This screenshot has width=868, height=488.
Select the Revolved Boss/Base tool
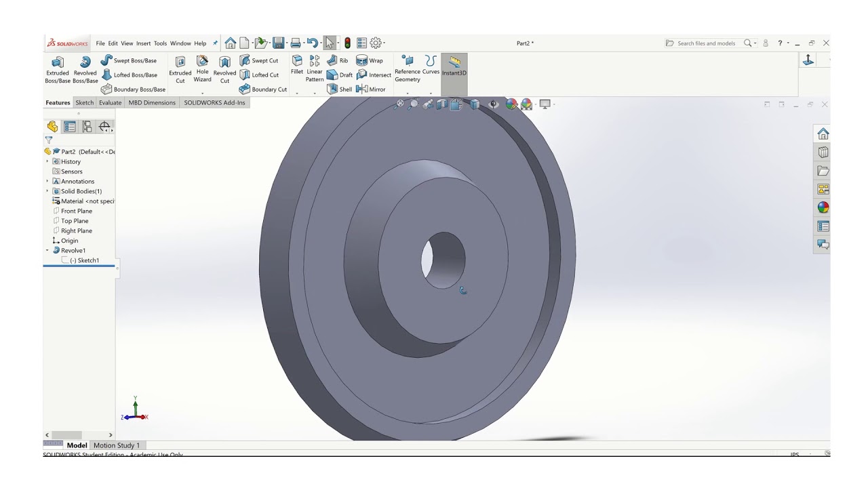pos(85,70)
